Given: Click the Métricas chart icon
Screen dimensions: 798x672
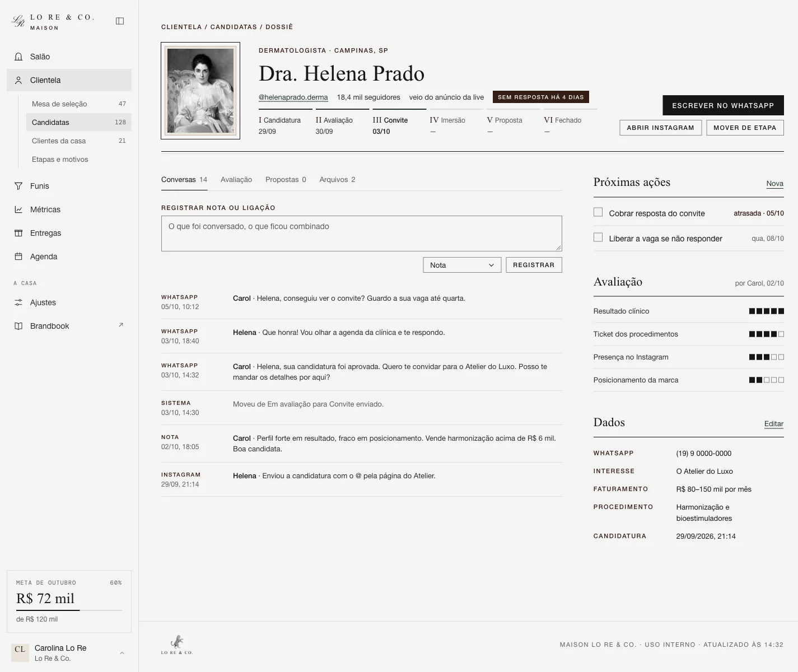Looking at the screenshot, I should pos(18,209).
